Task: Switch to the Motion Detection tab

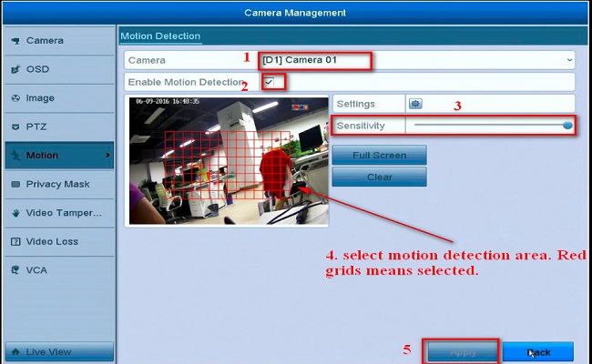Action: 160,35
